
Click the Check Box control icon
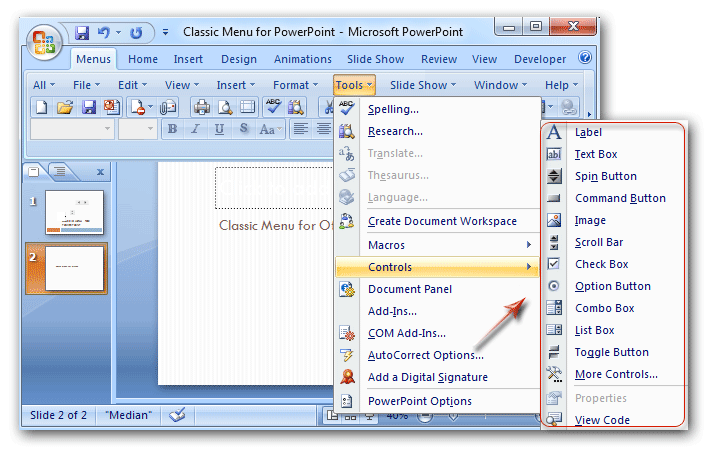tap(554, 264)
